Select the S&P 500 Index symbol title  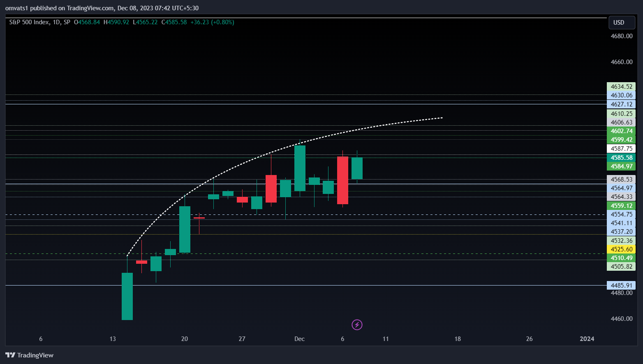coord(30,22)
